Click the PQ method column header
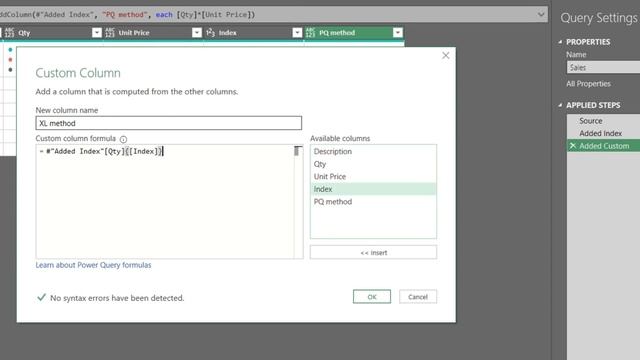 tap(354, 33)
